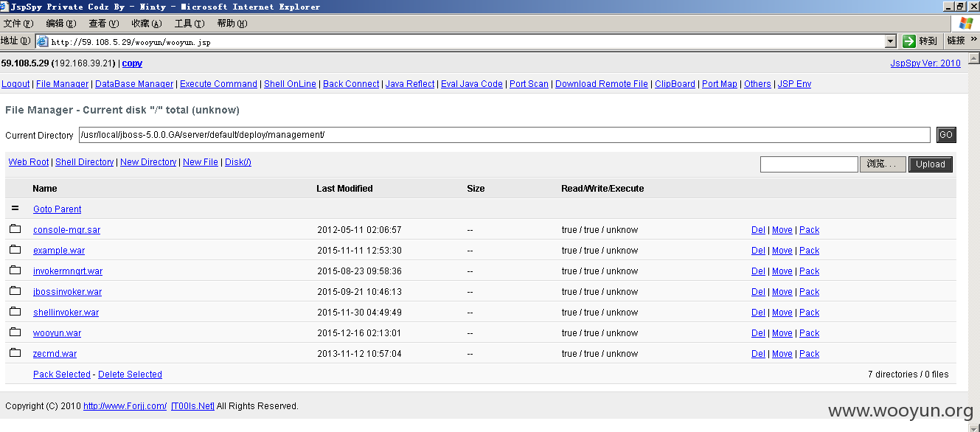Click the copy link near IP
Viewport: 980px width, 432px height.
(x=133, y=63)
